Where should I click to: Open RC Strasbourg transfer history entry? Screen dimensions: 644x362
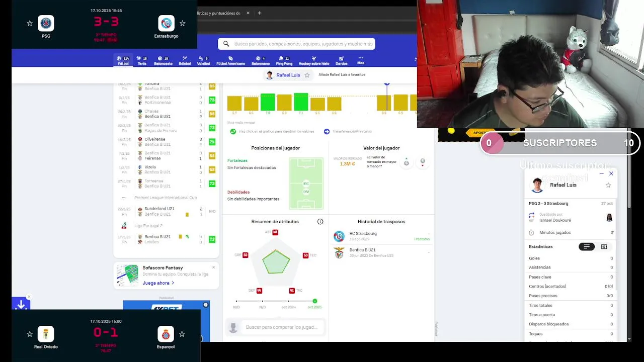click(x=381, y=236)
